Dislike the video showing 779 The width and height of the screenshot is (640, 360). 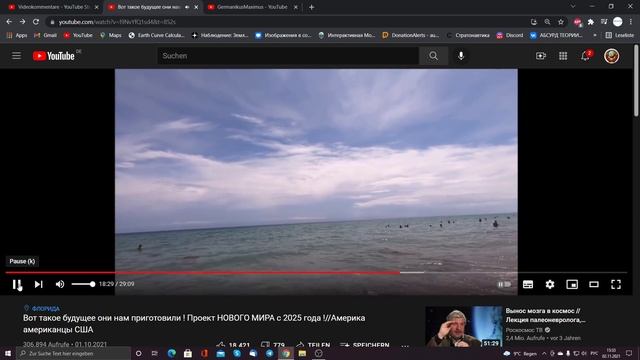coord(273,345)
